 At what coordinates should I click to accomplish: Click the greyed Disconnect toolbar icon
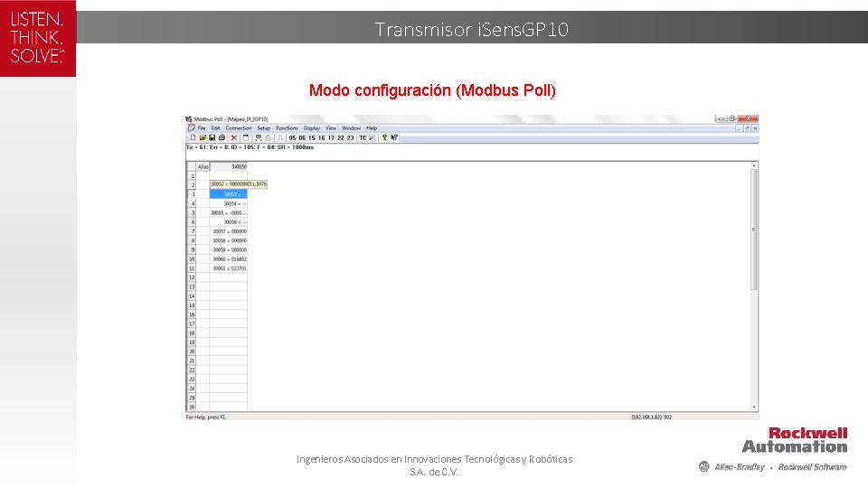pos(268,137)
